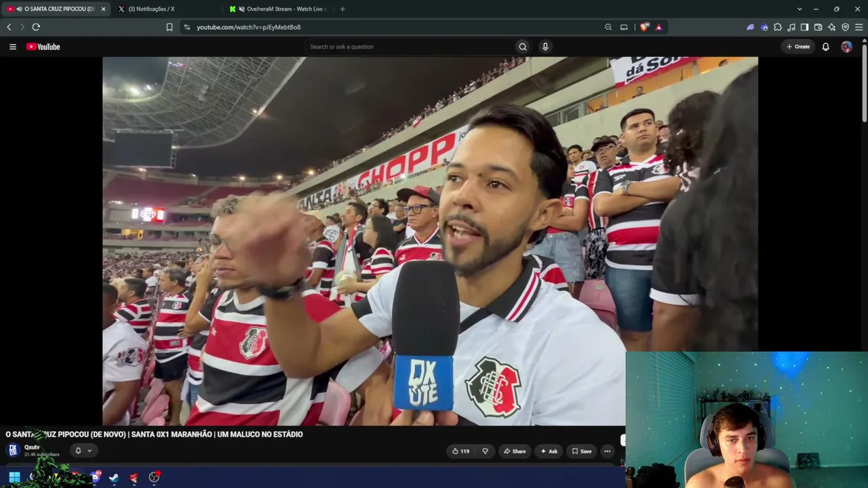Image resolution: width=868 pixels, height=488 pixels.
Task: Open a new browser tab
Action: coord(342,9)
